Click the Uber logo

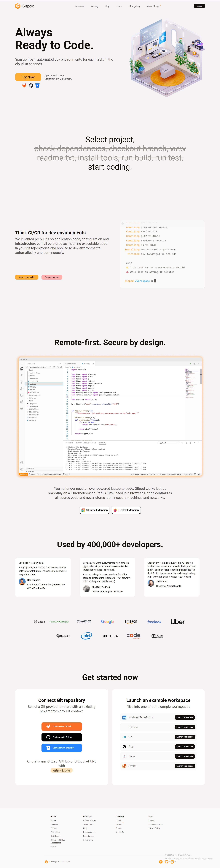177,622
